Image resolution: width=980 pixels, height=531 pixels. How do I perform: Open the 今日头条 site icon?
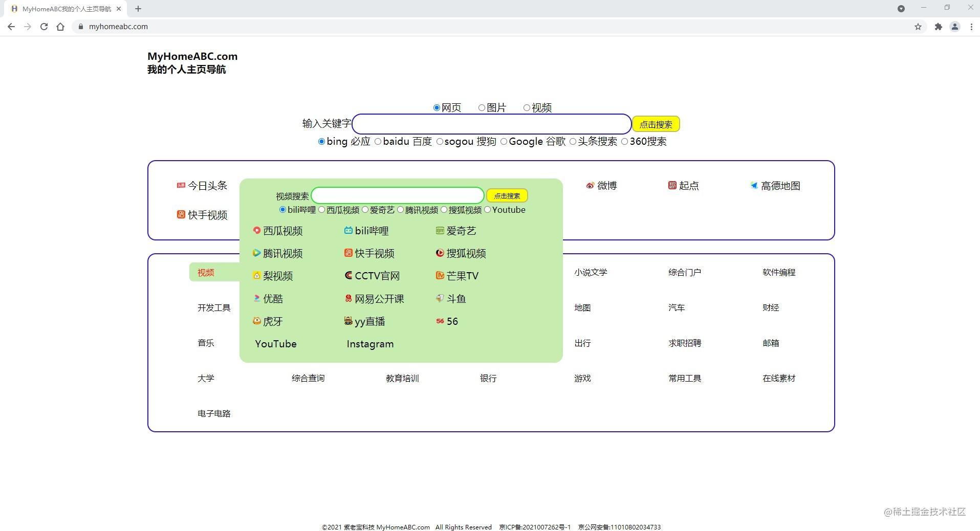point(181,185)
